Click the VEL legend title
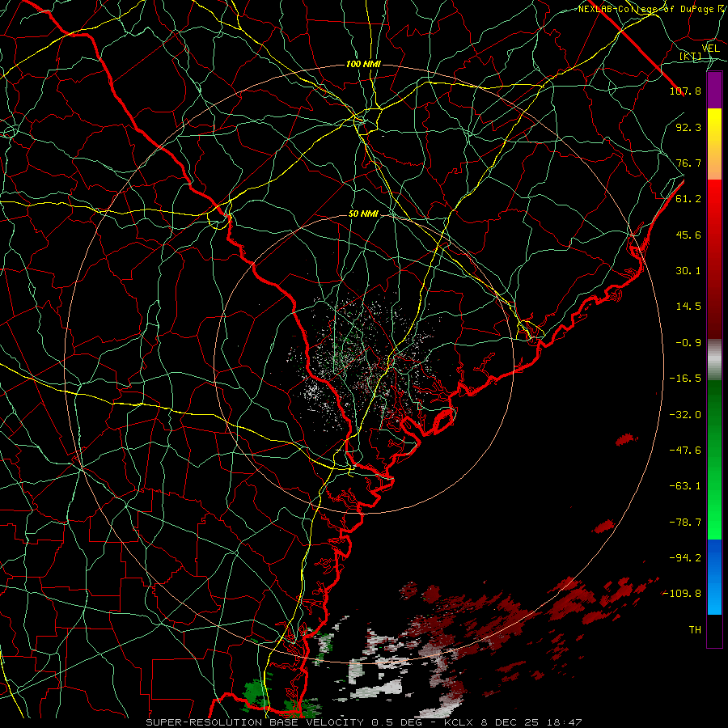 [710, 49]
